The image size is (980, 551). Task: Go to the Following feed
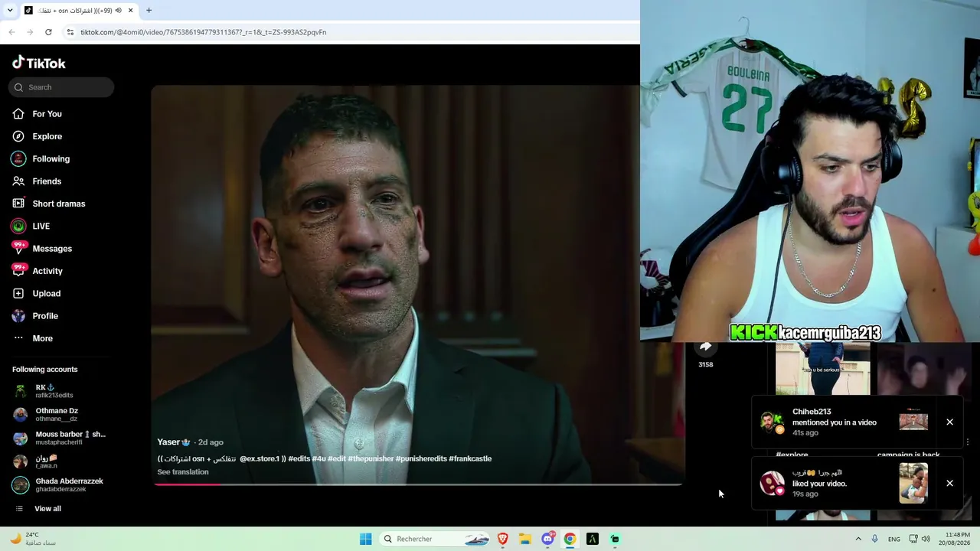(x=51, y=158)
